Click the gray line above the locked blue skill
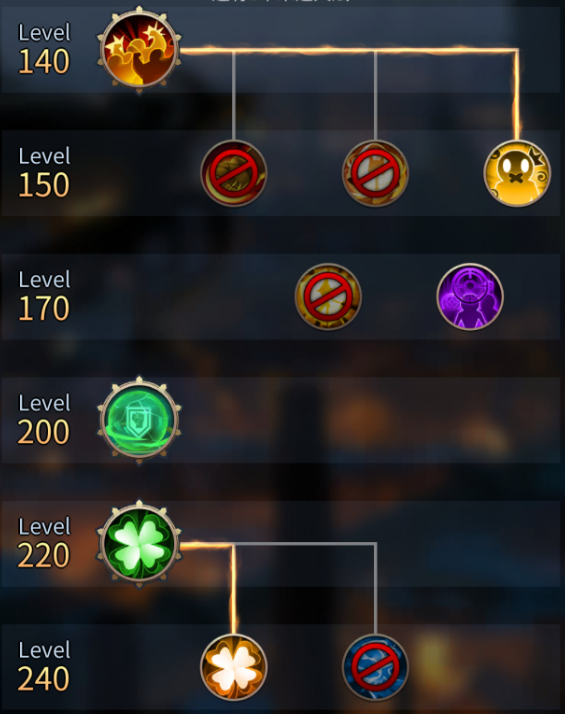 (376, 588)
